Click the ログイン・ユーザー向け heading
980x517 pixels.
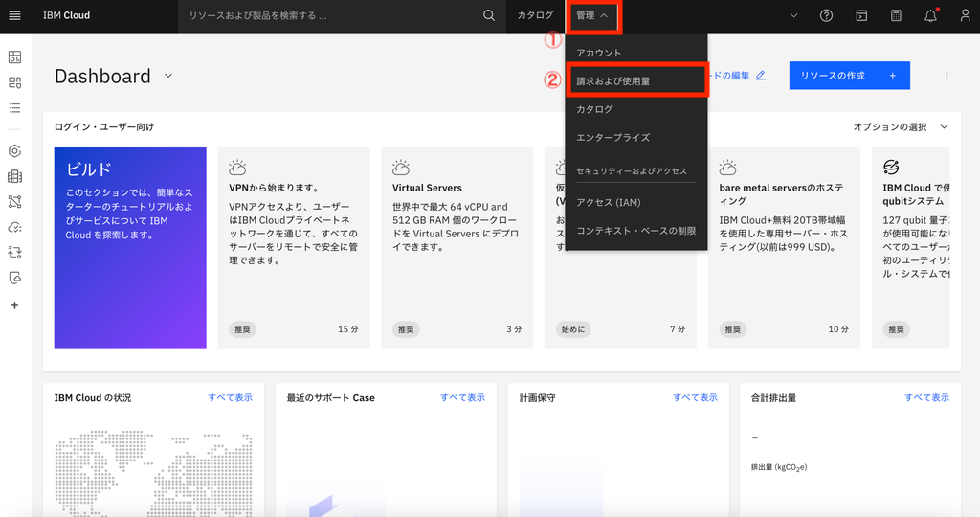pyautogui.click(x=103, y=127)
